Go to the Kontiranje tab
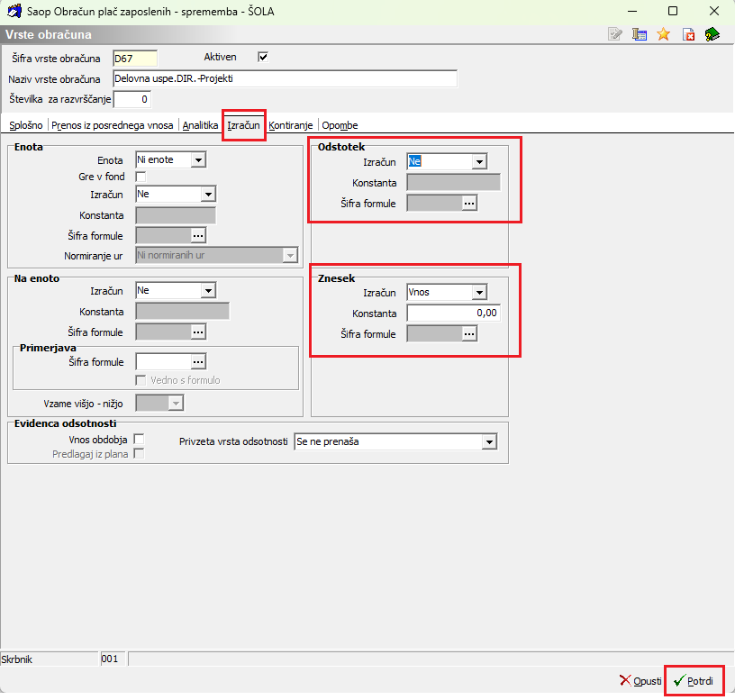This screenshot has height=700, width=735. click(x=291, y=125)
